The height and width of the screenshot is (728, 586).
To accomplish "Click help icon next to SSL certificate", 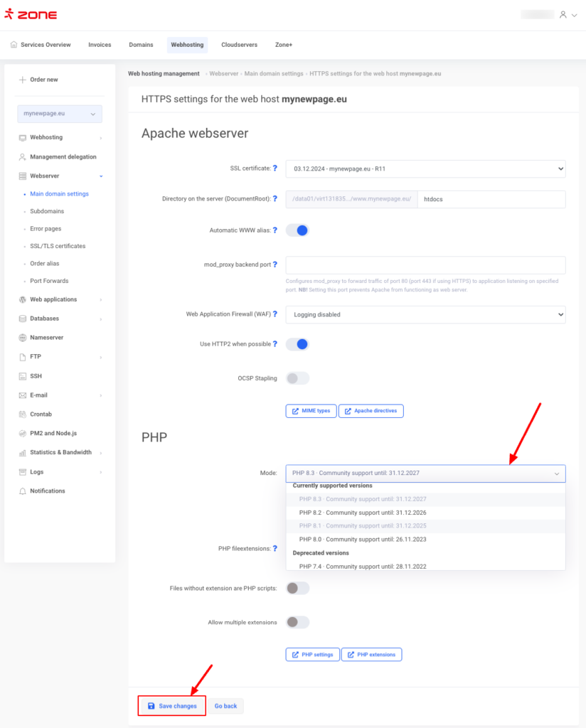I will [275, 168].
